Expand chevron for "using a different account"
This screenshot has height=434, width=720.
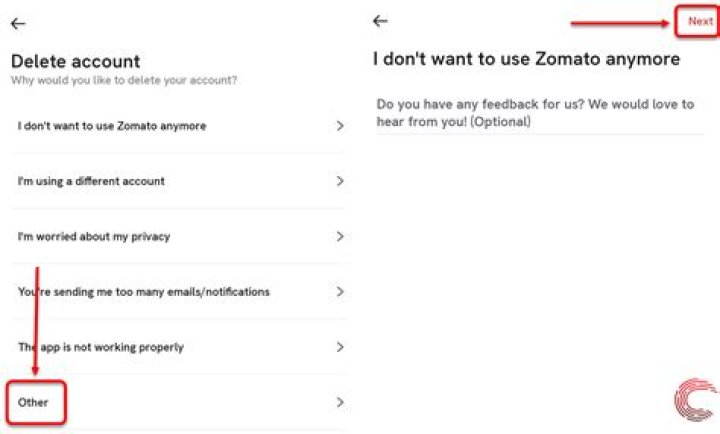point(340,181)
